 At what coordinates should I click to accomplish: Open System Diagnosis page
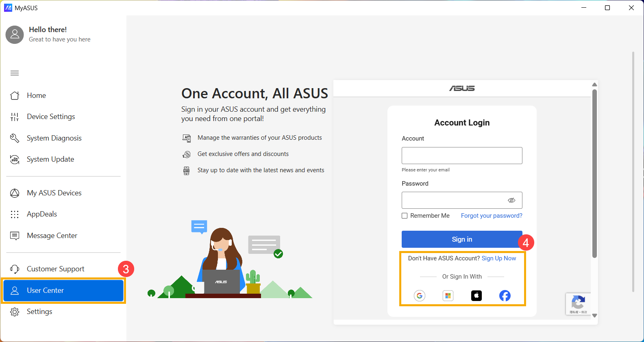coord(63,138)
